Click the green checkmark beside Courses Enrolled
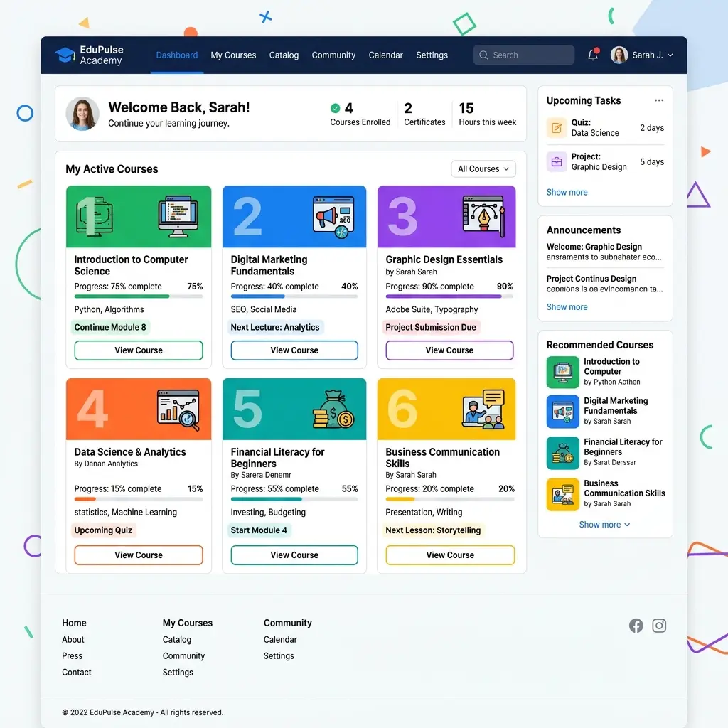This screenshot has width=728, height=728. 334,109
